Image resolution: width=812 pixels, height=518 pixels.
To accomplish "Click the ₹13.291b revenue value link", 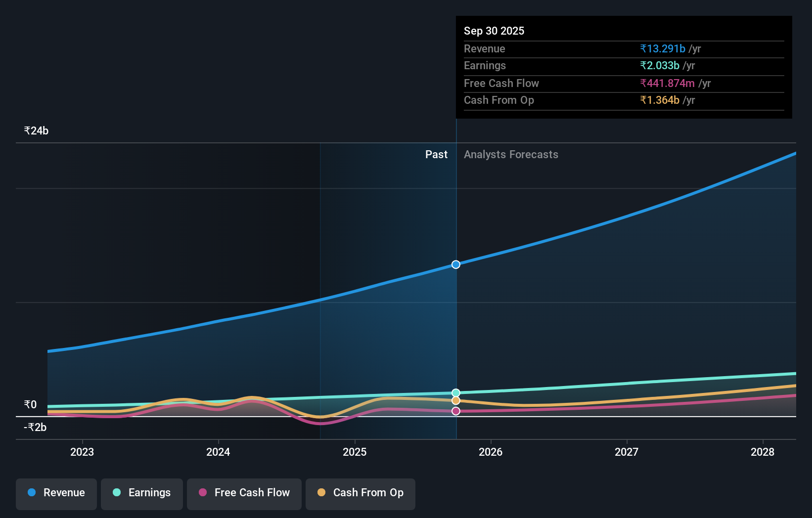I will coord(663,48).
